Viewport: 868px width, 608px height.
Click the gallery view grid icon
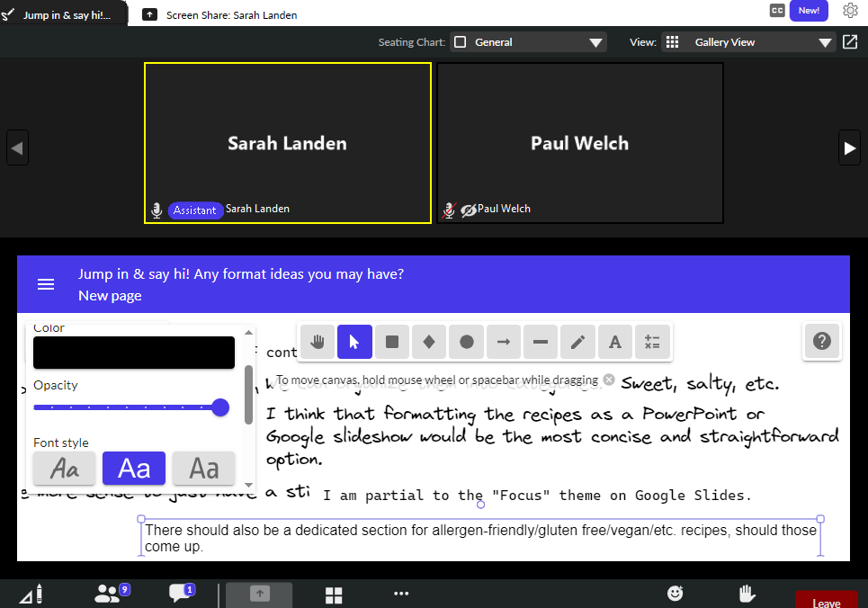(x=672, y=42)
